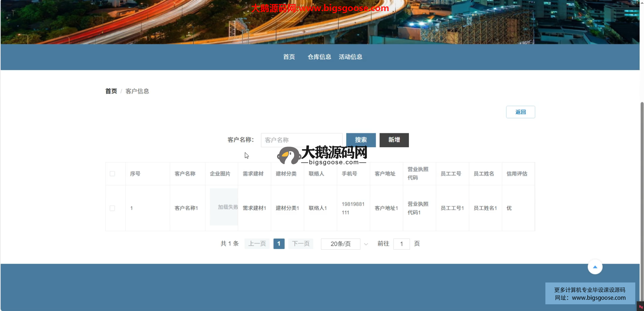Toggle the select-all checkbox in table header

pyautogui.click(x=112, y=174)
